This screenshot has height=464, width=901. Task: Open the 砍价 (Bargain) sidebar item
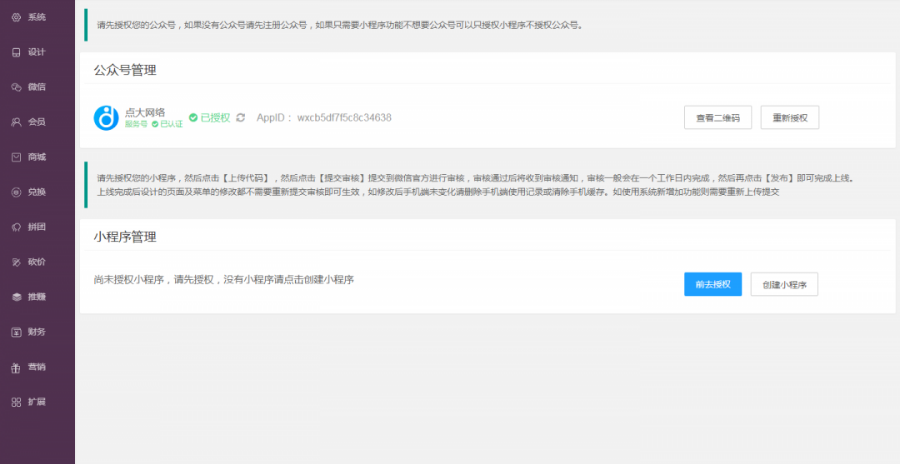30,262
